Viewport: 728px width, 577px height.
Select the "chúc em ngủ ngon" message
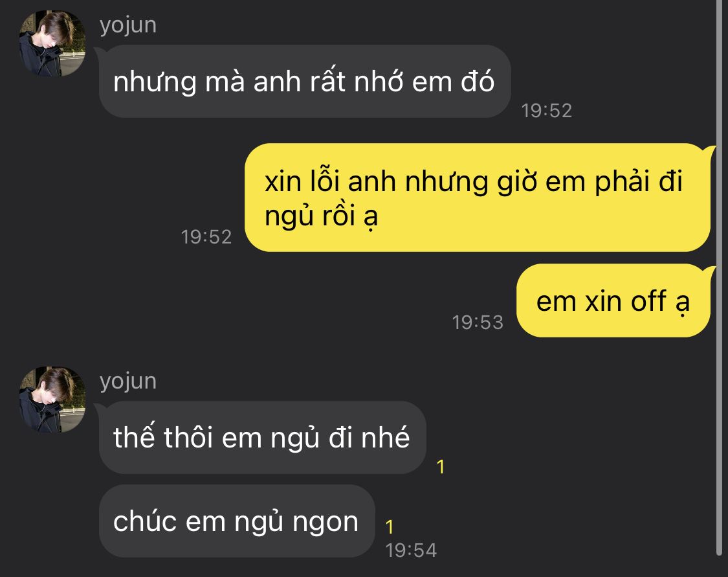point(237,521)
